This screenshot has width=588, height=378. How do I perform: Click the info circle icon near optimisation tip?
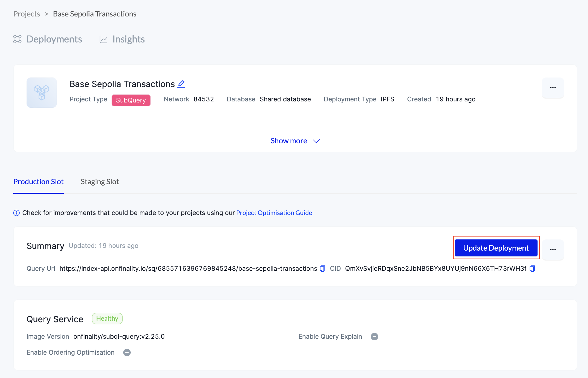click(x=16, y=213)
